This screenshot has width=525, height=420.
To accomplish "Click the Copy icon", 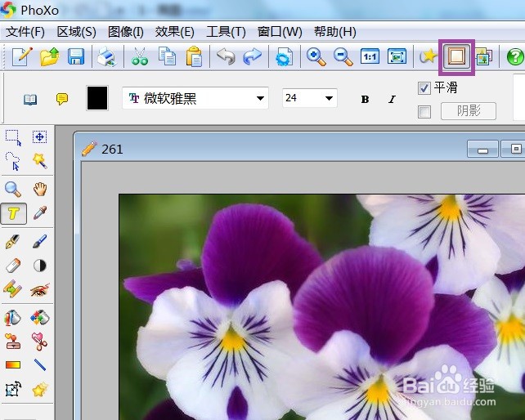I will (x=167, y=56).
